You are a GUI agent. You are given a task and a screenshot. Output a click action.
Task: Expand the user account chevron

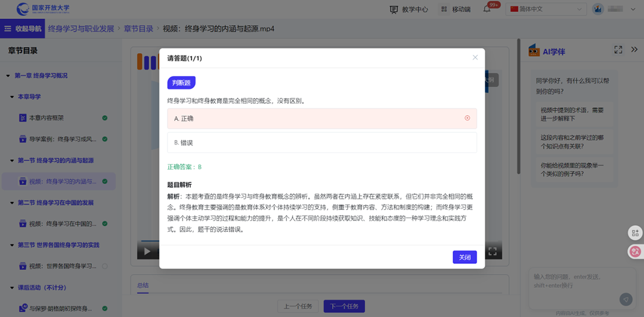633,9
